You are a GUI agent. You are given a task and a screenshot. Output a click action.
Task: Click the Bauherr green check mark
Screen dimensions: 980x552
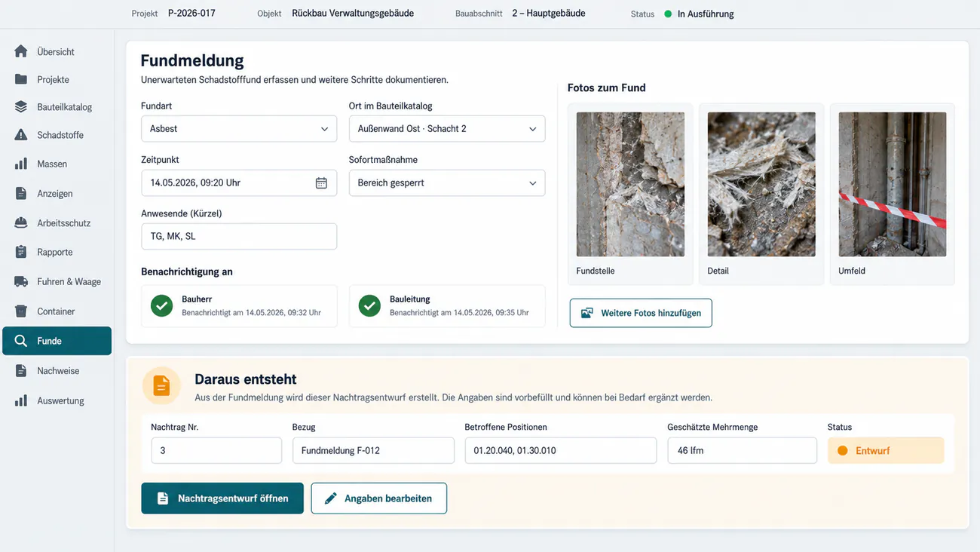pyautogui.click(x=161, y=305)
